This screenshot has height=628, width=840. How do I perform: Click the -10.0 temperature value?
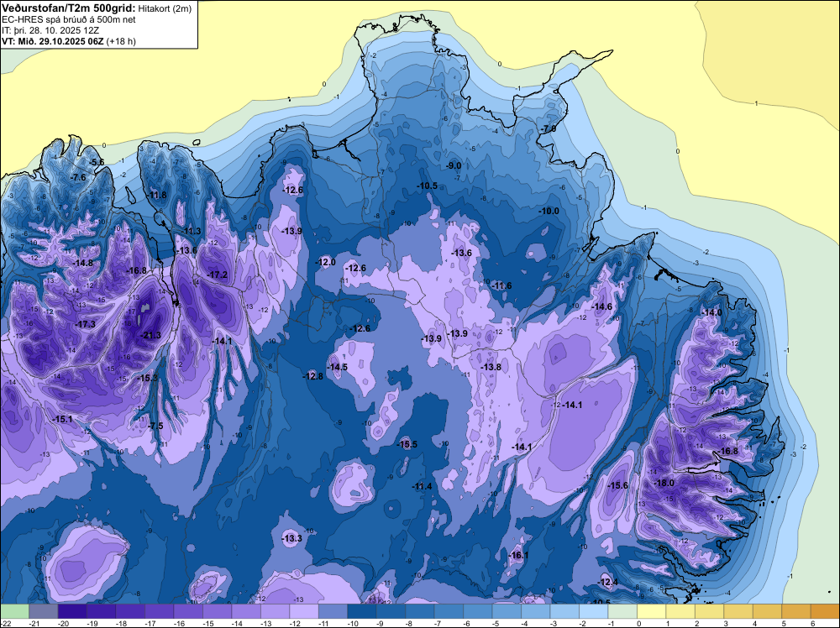click(549, 211)
